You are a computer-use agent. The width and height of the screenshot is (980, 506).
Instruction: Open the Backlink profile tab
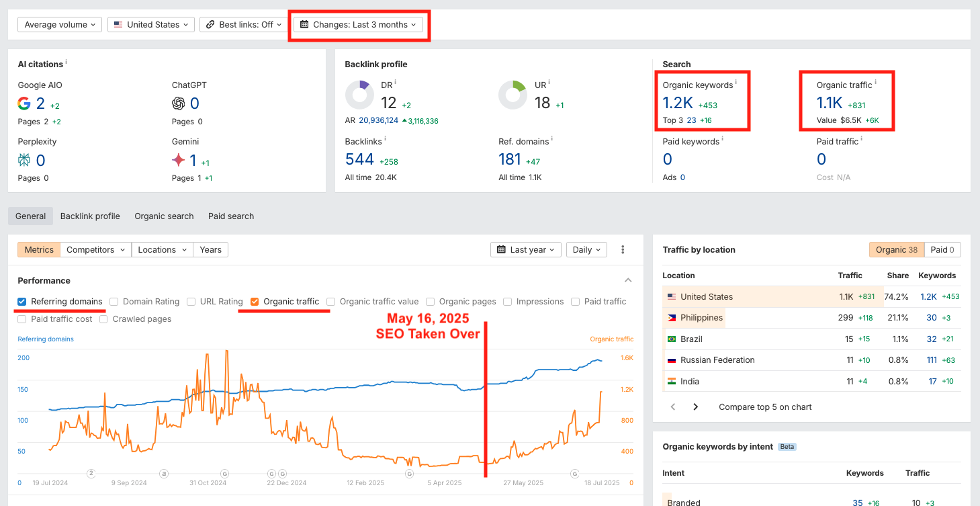pyautogui.click(x=90, y=216)
